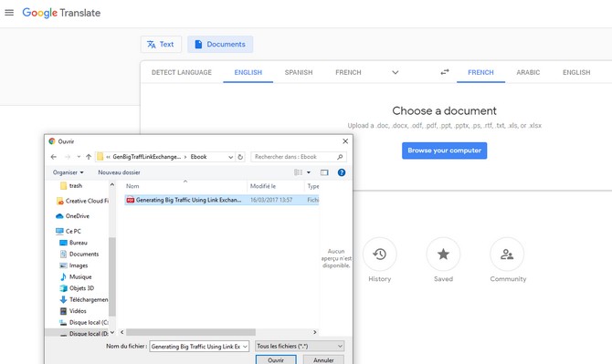Viewport: 612px width, 364px height.
Task: Toggle the preview pane icon
Action: tap(324, 172)
